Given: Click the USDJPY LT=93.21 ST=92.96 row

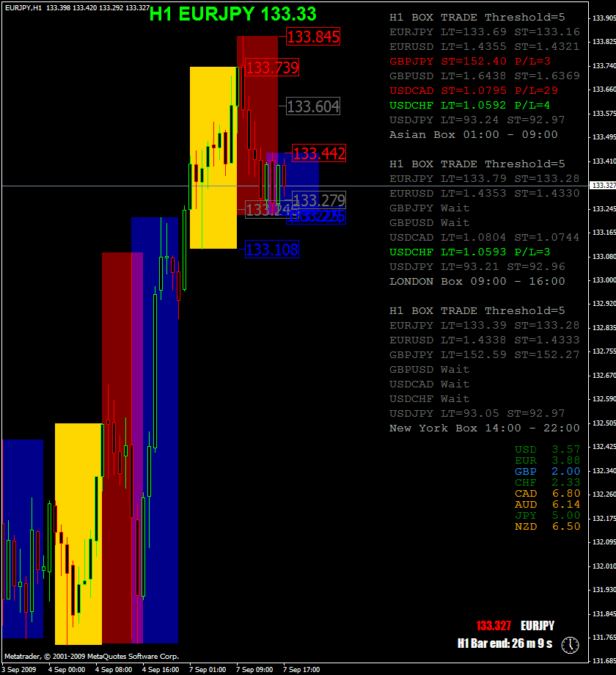Looking at the screenshot, I should click(x=477, y=266).
